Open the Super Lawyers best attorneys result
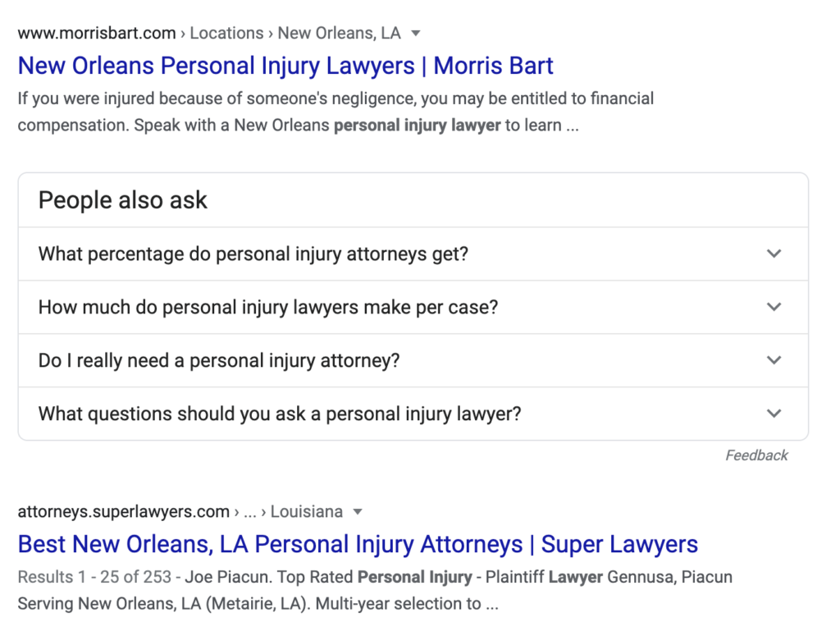The height and width of the screenshot is (636, 840). coord(358,544)
